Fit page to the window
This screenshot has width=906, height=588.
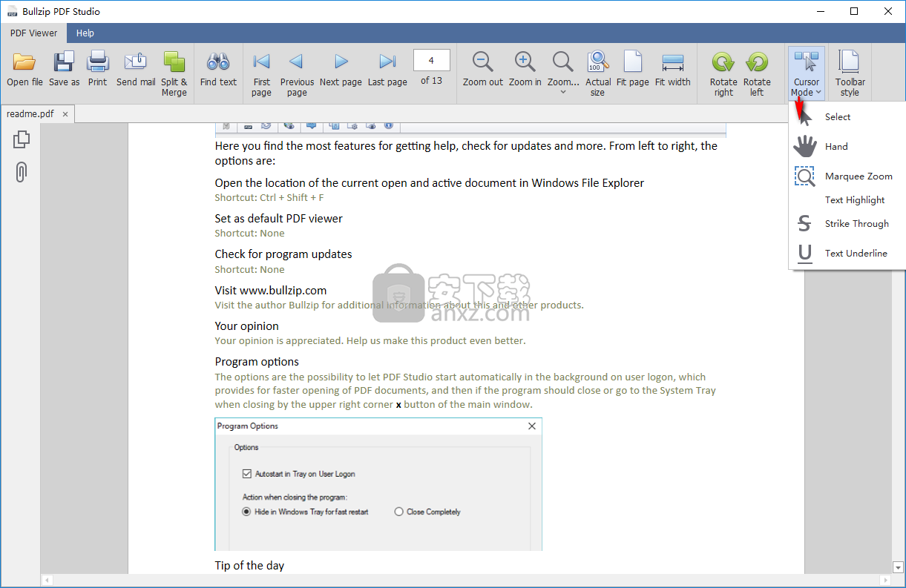coord(633,68)
